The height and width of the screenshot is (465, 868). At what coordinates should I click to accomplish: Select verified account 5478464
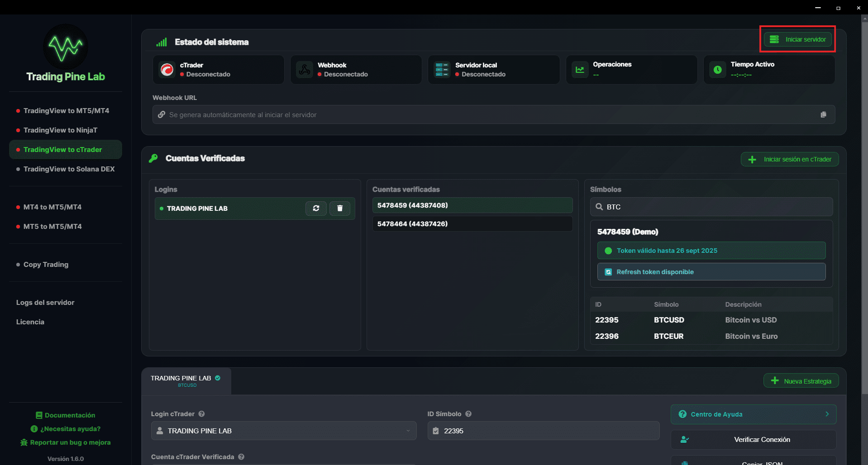pos(472,223)
